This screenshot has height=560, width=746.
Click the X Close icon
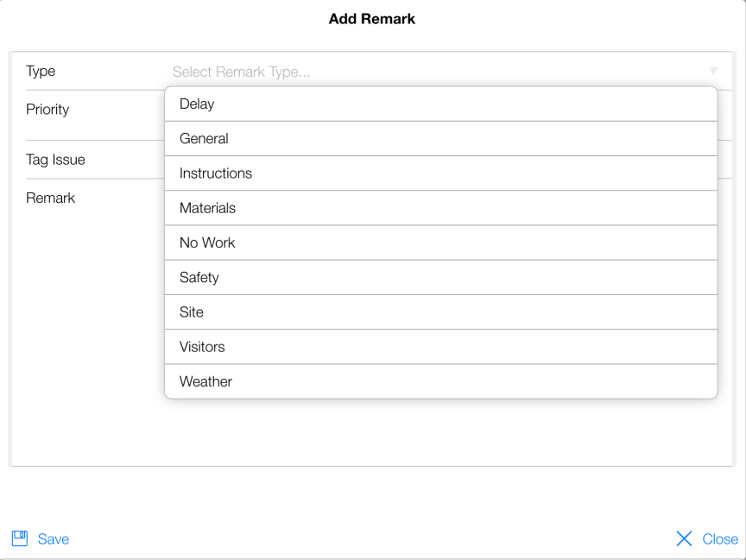(x=684, y=539)
